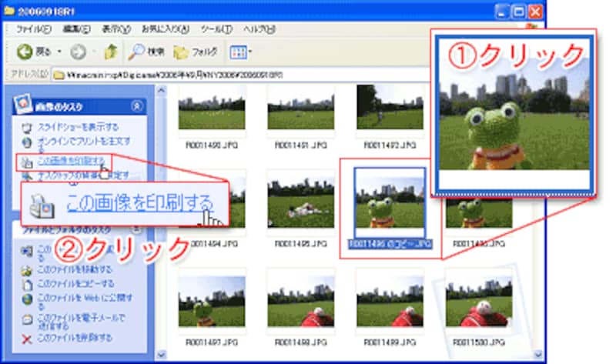
Task: Click the slideshow icon beside スライドショーを表示する
Action: point(27,128)
